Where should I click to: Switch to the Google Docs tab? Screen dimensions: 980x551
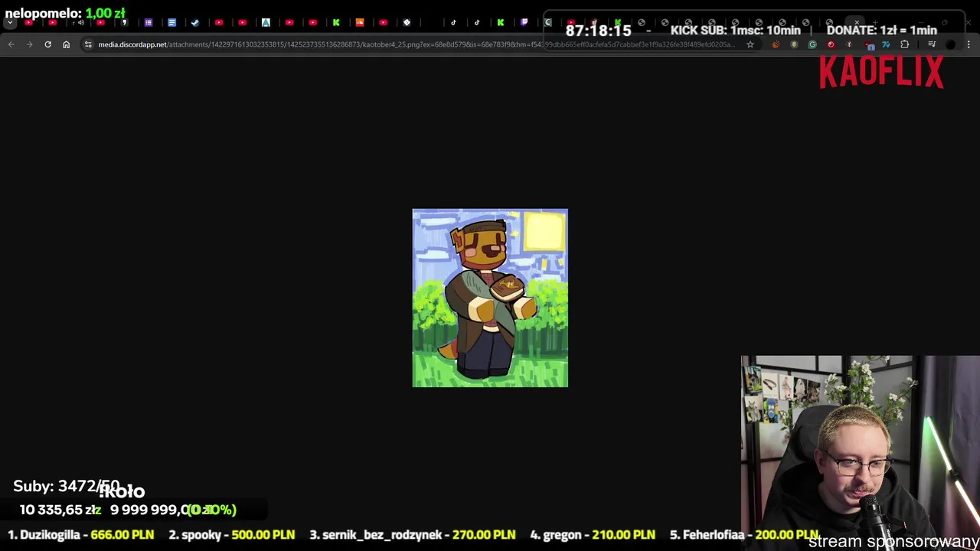coord(171,22)
